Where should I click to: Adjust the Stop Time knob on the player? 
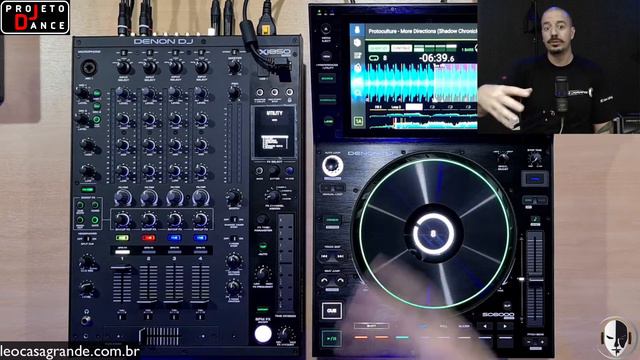pyautogui.click(x=535, y=159)
